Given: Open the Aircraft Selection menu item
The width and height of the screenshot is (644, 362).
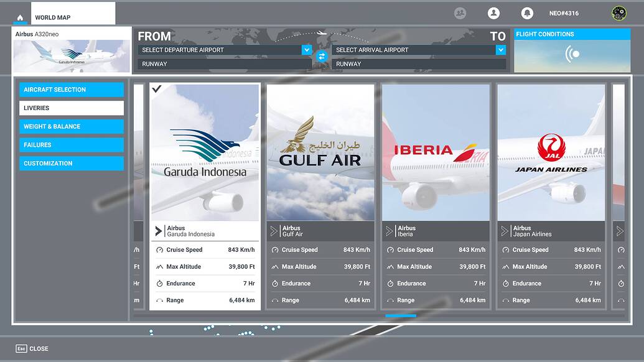Looking at the screenshot, I should coord(71,90).
